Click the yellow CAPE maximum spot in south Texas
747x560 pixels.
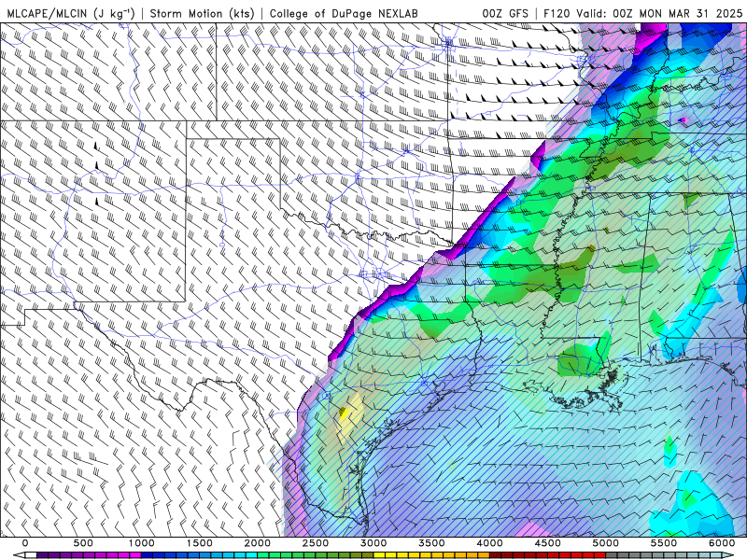coord(344,413)
